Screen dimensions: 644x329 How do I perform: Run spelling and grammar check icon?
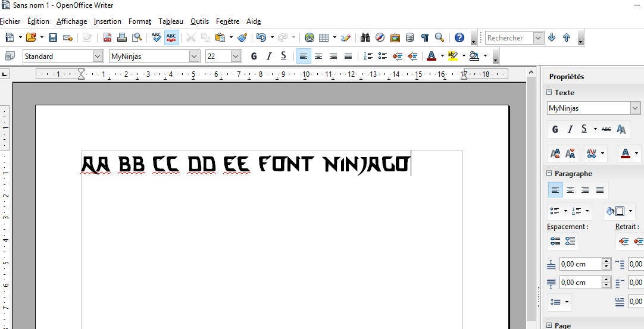tap(157, 38)
